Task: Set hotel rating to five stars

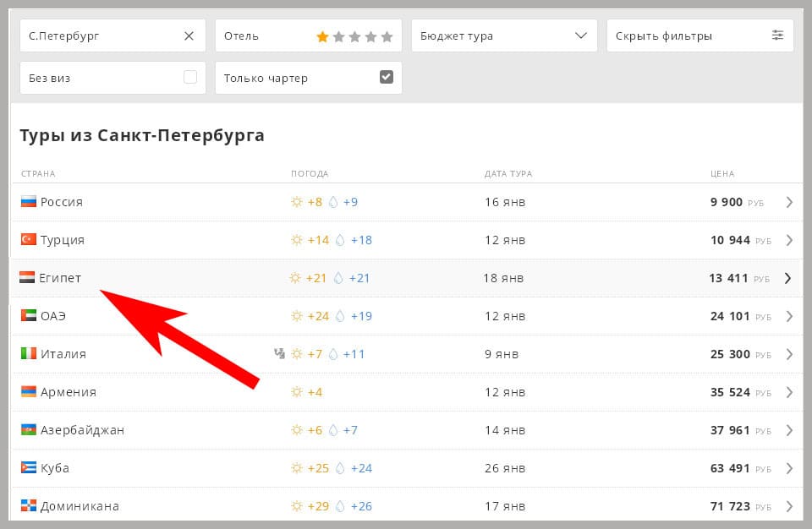Action: pos(387,36)
